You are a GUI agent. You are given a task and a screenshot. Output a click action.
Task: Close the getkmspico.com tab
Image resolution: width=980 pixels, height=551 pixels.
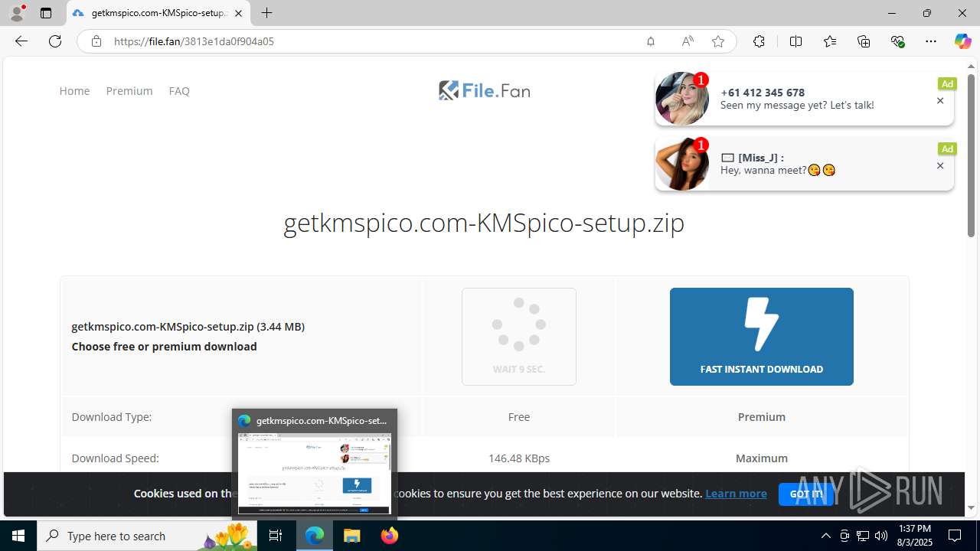238,13
